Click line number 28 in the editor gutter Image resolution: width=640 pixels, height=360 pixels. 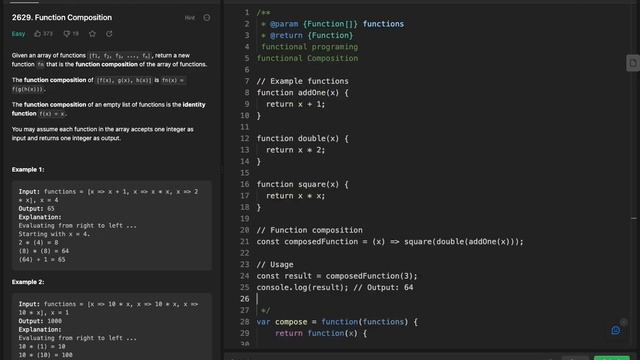244,322
